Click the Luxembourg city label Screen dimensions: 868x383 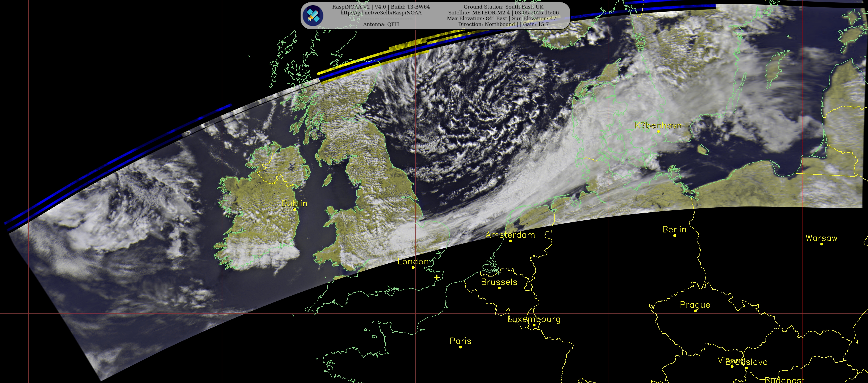coord(534,319)
